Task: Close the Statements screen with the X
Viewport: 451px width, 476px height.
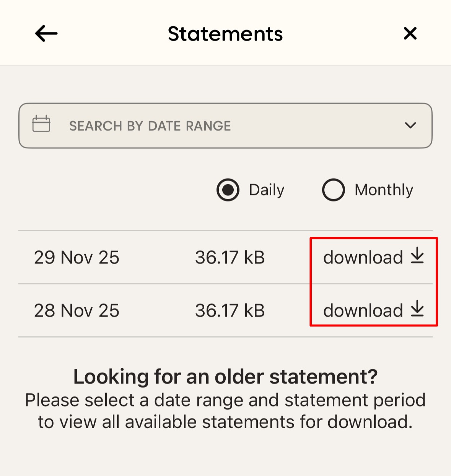Action: pos(410,34)
